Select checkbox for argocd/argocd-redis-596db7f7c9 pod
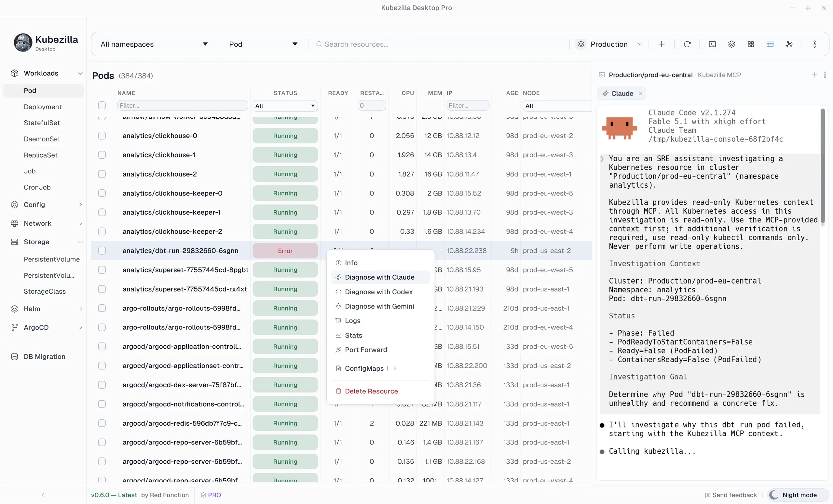 pyautogui.click(x=102, y=423)
